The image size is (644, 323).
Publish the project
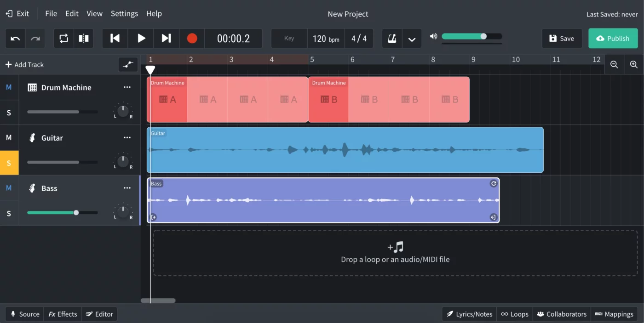(613, 39)
